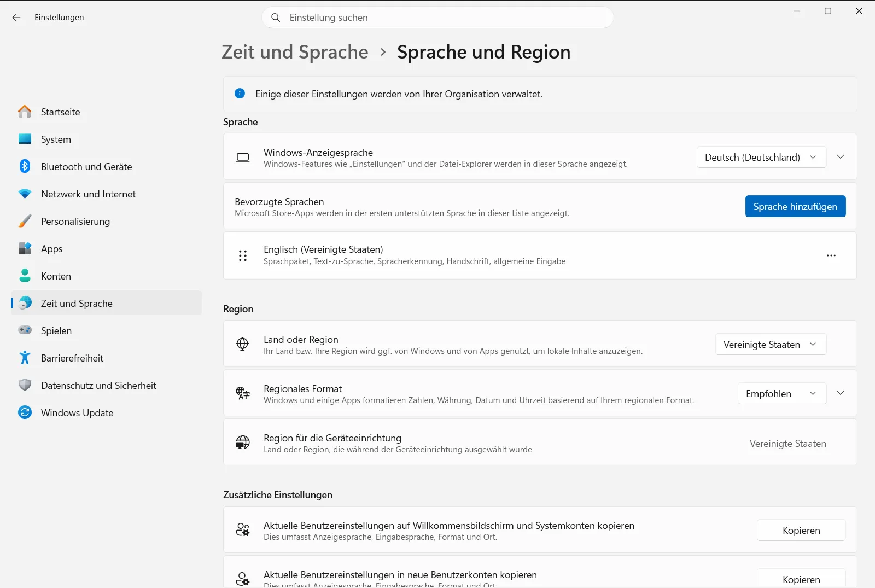Click the Bevorzugte Sprachen heading text
This screenshot has height=588, width=875.
[x=279, y=202]
